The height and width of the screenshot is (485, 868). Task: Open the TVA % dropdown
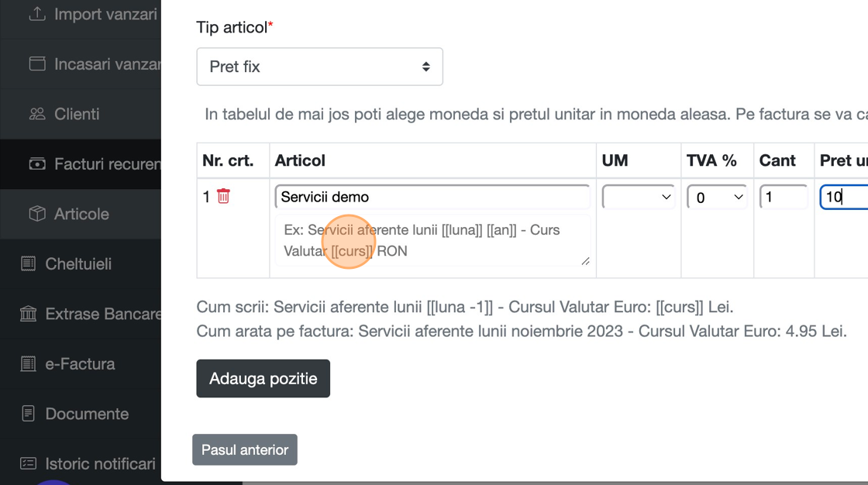717,197
